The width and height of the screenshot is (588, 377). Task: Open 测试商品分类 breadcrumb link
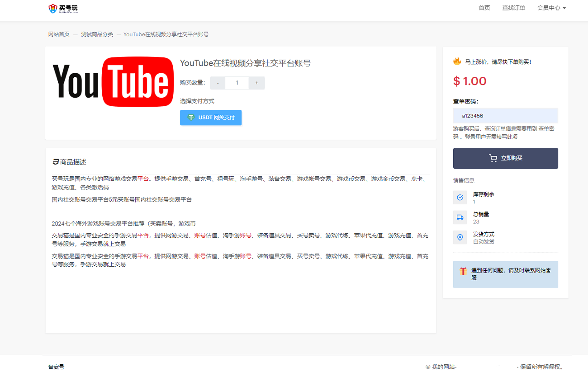[97, 34]
